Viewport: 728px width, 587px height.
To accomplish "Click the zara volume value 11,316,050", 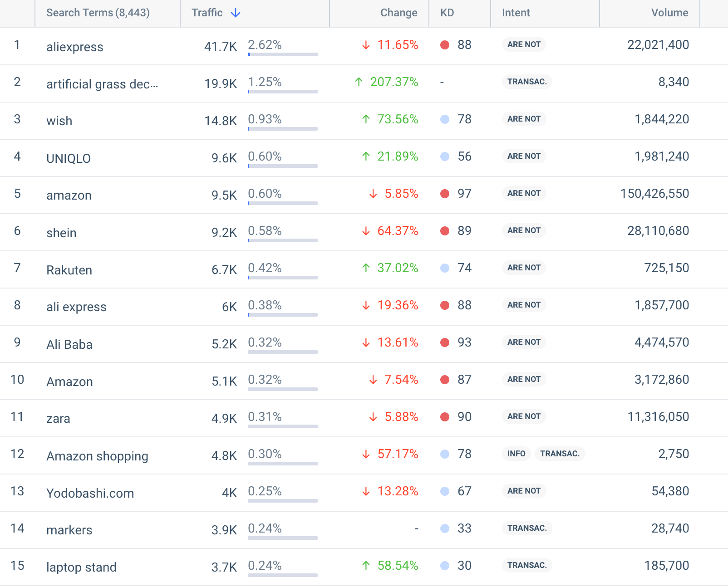I will click(658, 416).
